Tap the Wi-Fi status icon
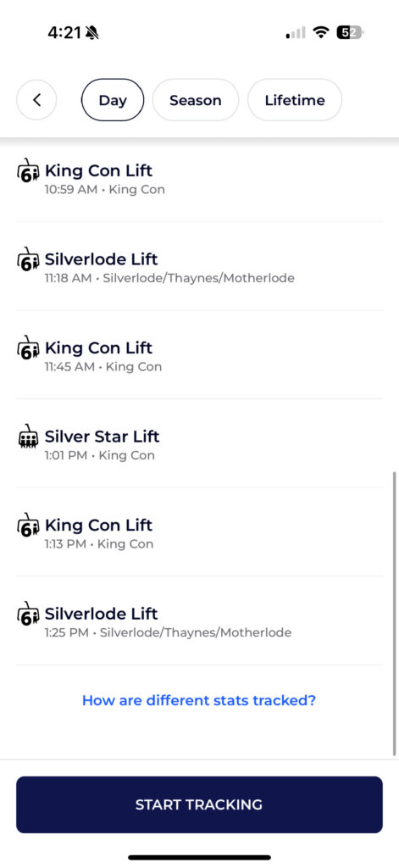 tap(320, 33)
